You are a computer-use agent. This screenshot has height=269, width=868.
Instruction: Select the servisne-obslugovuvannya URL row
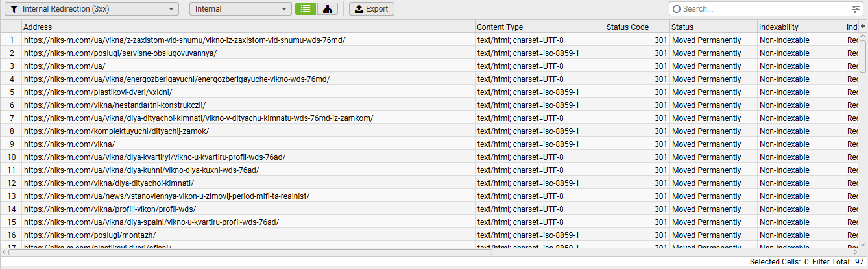coord(120,53)
